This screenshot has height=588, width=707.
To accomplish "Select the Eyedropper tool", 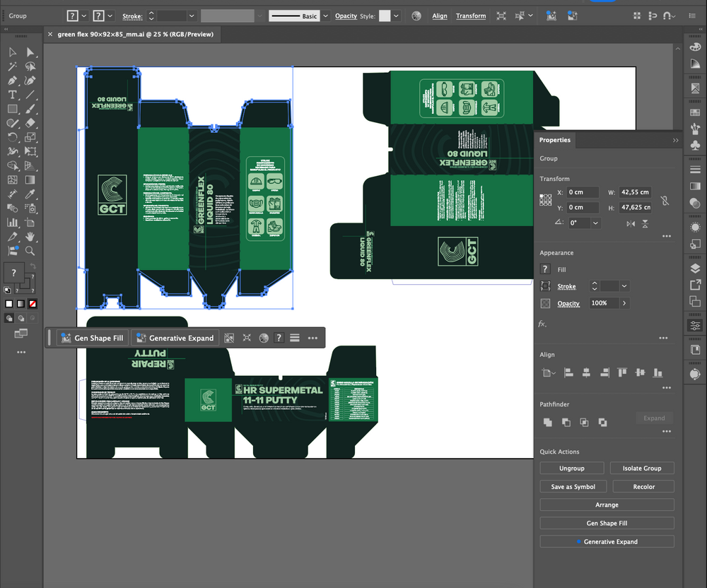I will tap(30, 194).
